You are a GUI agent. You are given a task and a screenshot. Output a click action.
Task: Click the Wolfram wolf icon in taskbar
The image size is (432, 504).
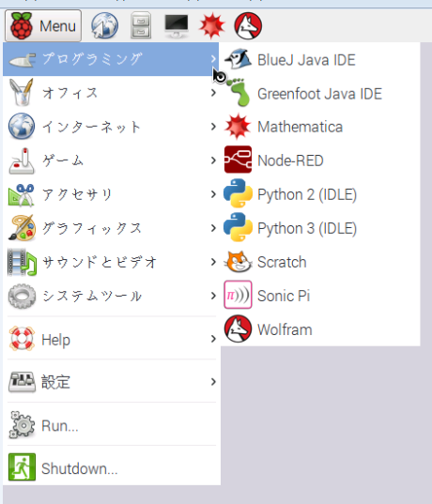(x=248, y=25)
